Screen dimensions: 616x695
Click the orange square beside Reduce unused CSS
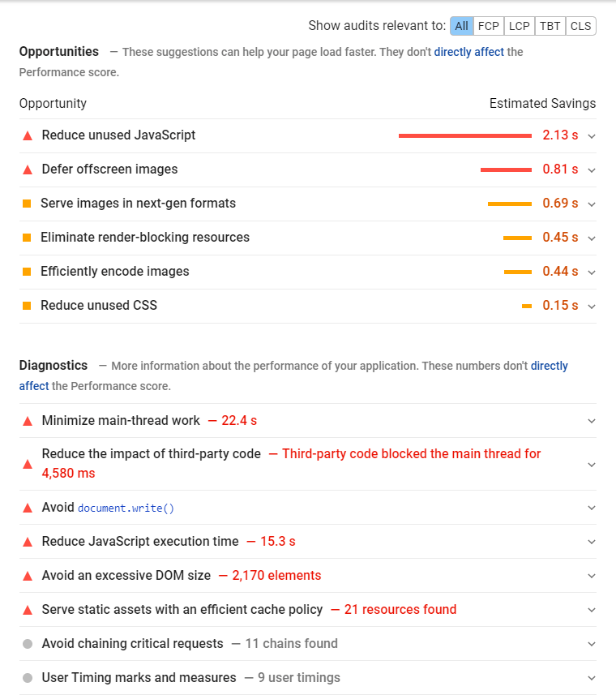tap(27, 306)
